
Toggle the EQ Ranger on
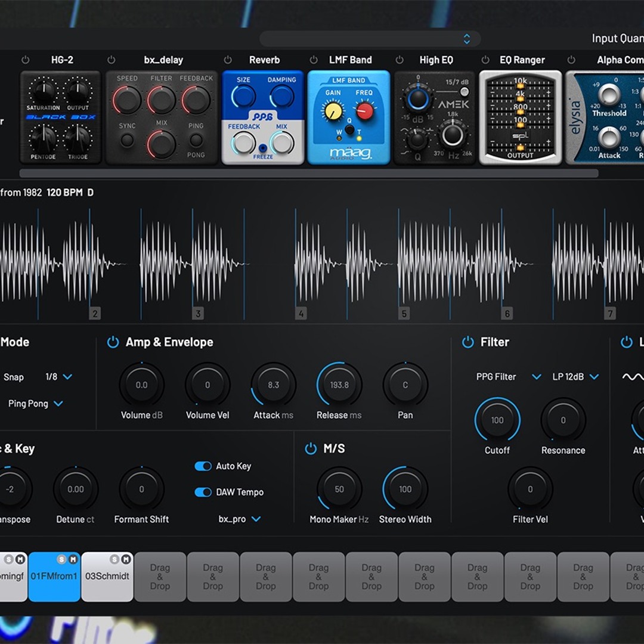(x=487, y=60)
